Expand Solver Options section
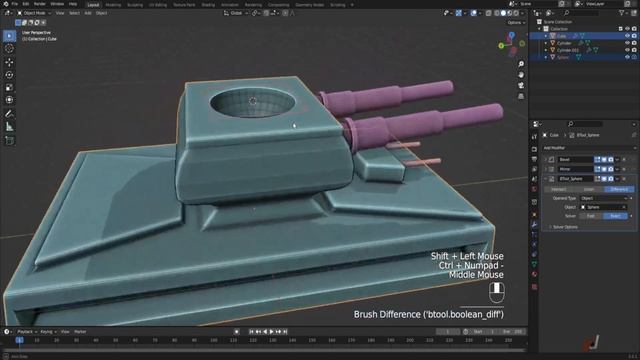The height and width of the screenshot is (360, 640). click(563, 227)
